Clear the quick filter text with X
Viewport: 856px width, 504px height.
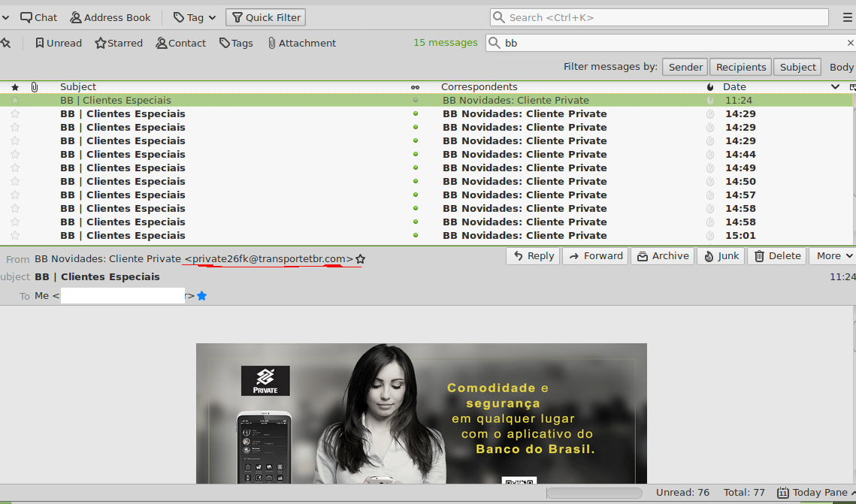click(x=850, y=43)
